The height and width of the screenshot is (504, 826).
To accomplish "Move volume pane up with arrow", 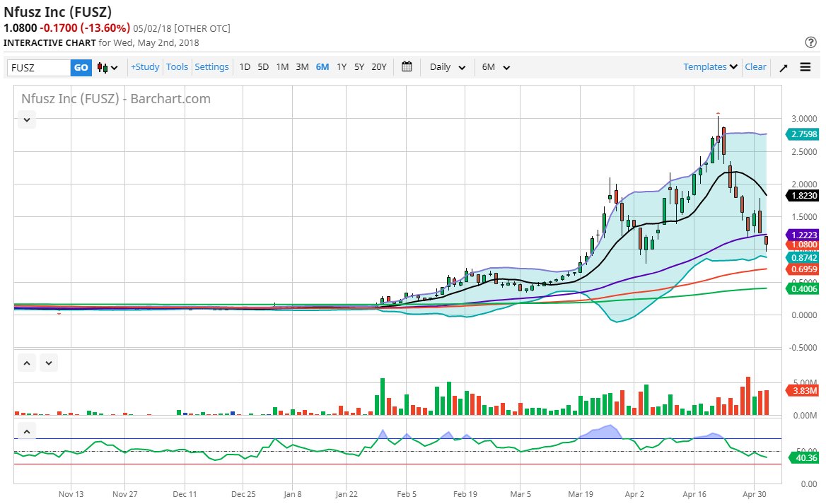I will 27,363.
